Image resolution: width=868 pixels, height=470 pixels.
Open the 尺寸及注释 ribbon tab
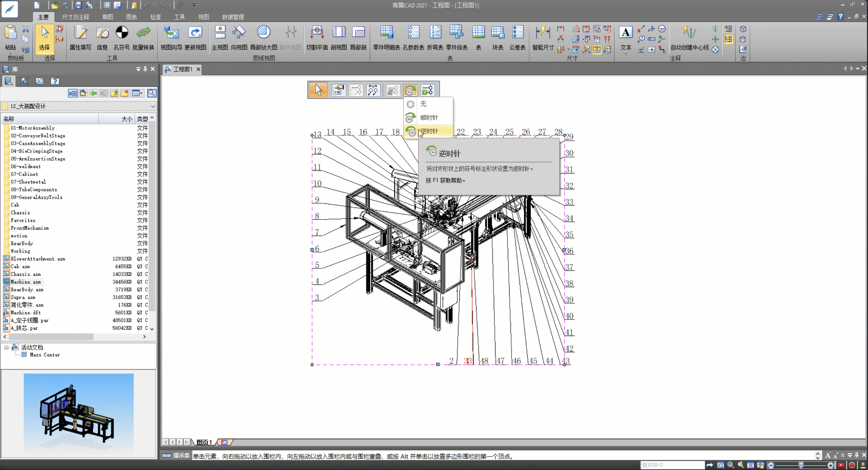tap(76, 17)
